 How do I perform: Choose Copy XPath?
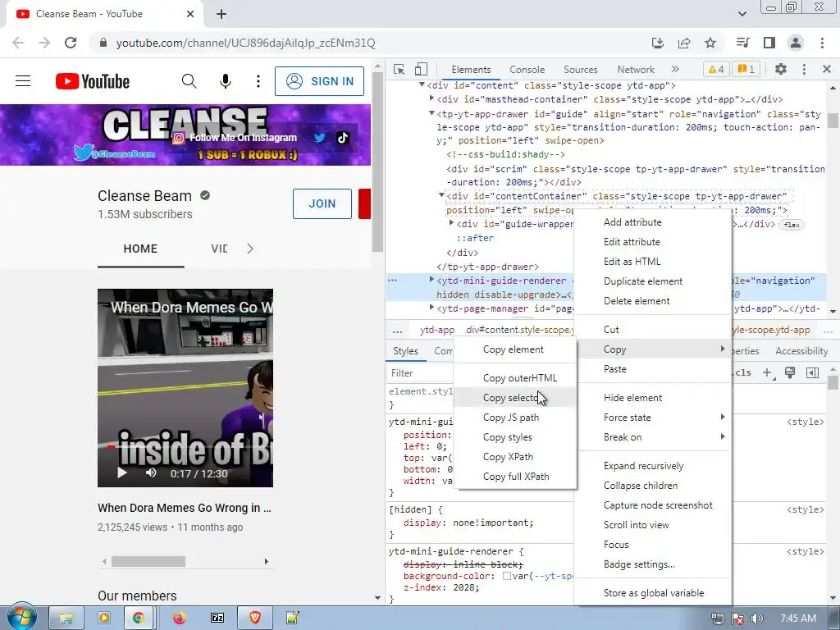[515, 457]
